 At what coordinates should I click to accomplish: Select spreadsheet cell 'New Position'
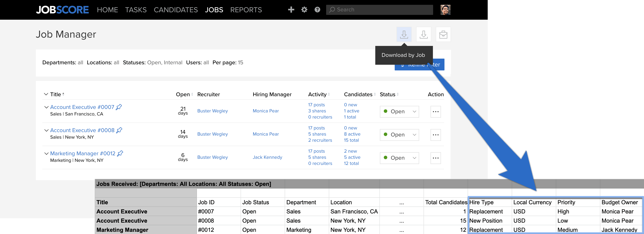tap(489, 221)
